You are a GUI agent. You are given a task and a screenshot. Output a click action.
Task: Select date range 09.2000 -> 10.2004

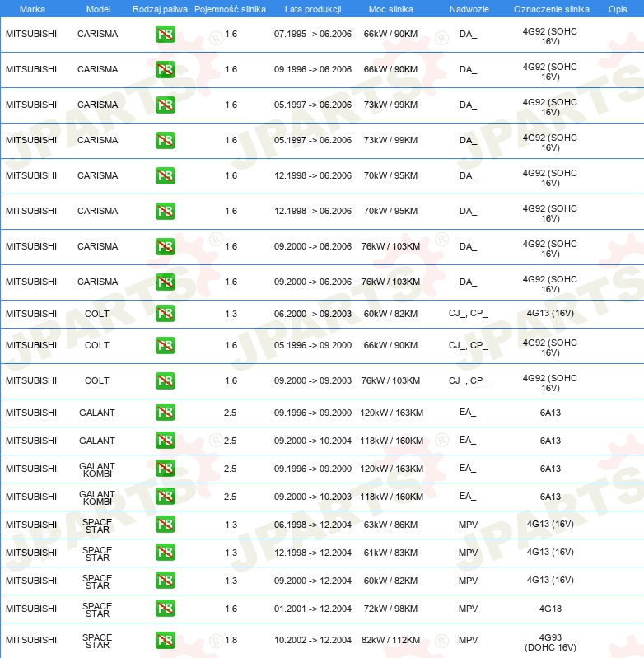coord(313,441)
